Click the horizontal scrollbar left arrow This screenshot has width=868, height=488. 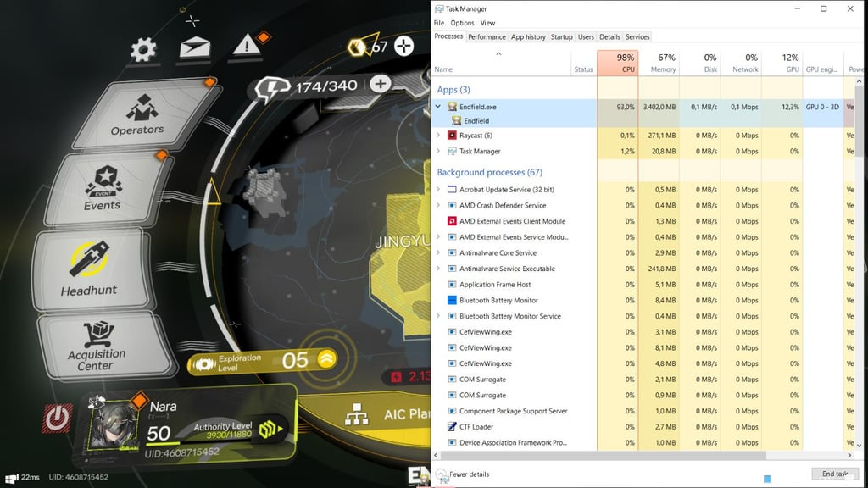(437, 455)
